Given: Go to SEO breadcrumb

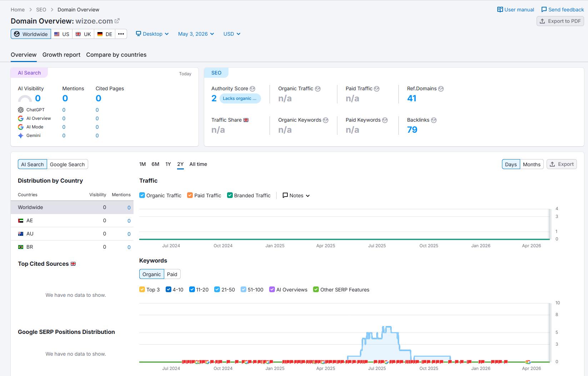Looking at the screenshot, I should 41,10.
